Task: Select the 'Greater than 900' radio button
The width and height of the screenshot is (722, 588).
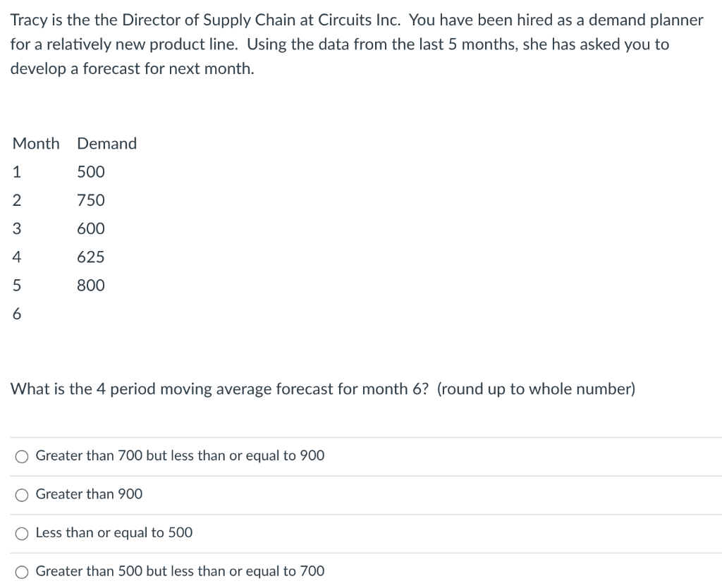Action: point(21,494)
